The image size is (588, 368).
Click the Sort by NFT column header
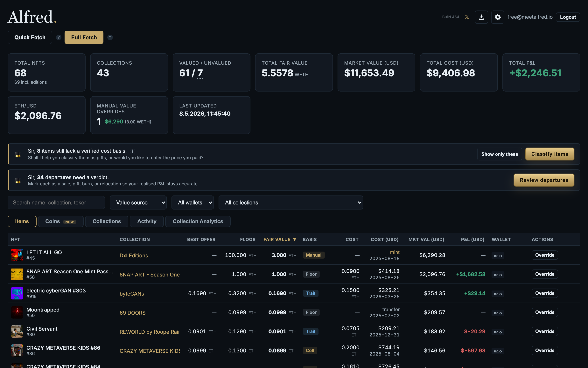(15, 239)
